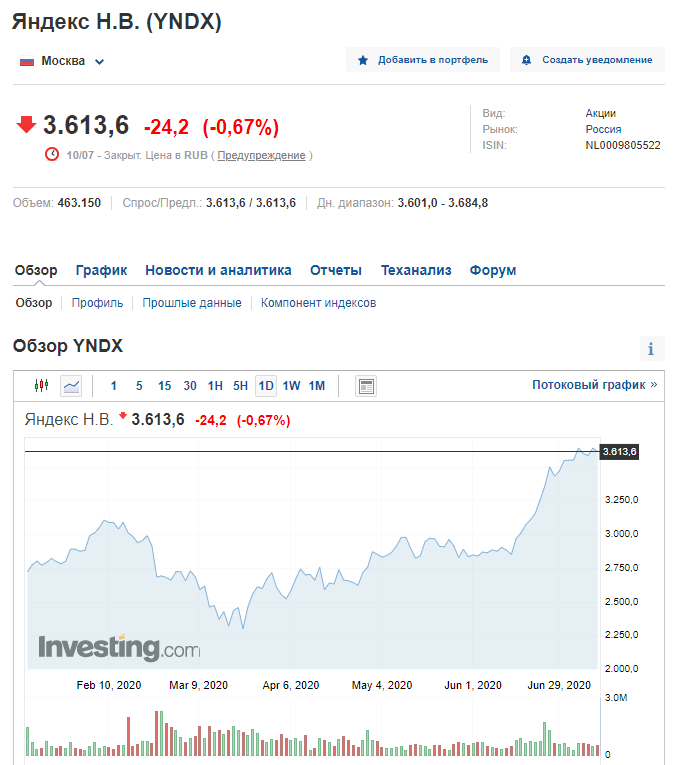Image resolution: width=675 pixels, height=765 pixels.
Task: Open the Россия market link
Action: pyautogui.click(x=603, y=129)
